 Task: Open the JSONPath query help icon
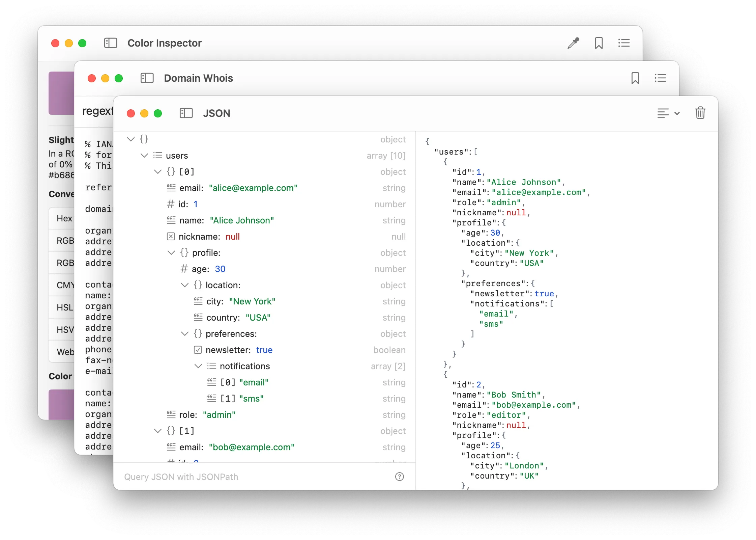click(400, 477)
